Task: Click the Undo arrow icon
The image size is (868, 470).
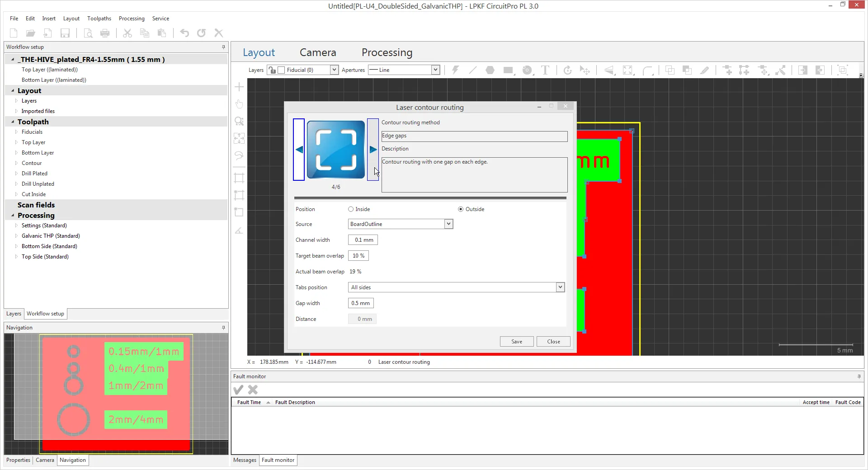Action: tap(184, 33)
